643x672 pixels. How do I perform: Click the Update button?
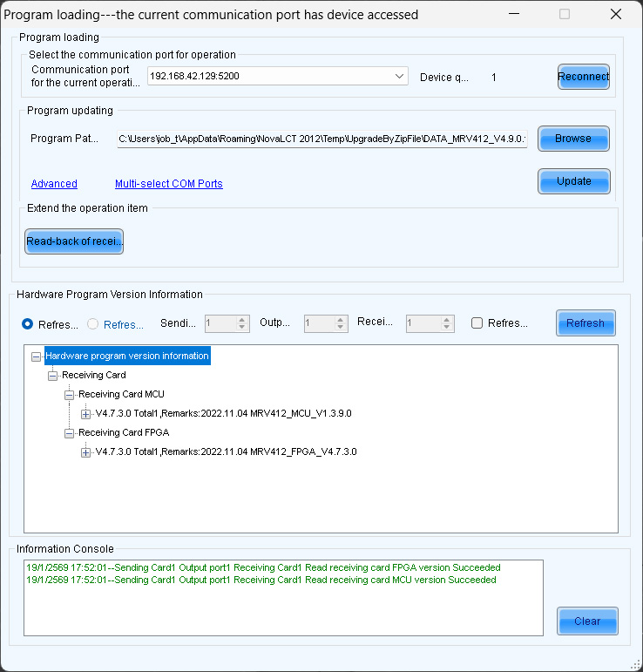(x=573, y=181)
